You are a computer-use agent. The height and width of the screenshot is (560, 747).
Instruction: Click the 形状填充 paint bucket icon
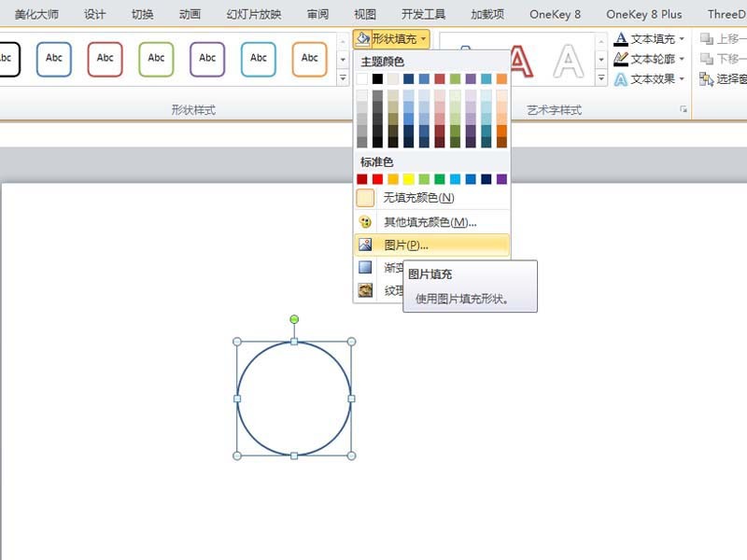(x=363, y=38)
